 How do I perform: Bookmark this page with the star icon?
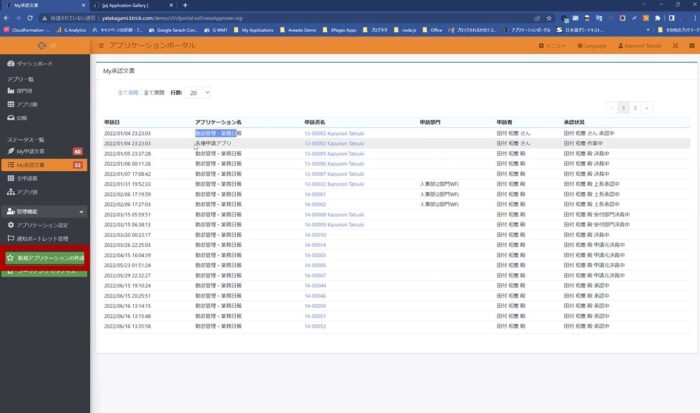coord(549,18)
